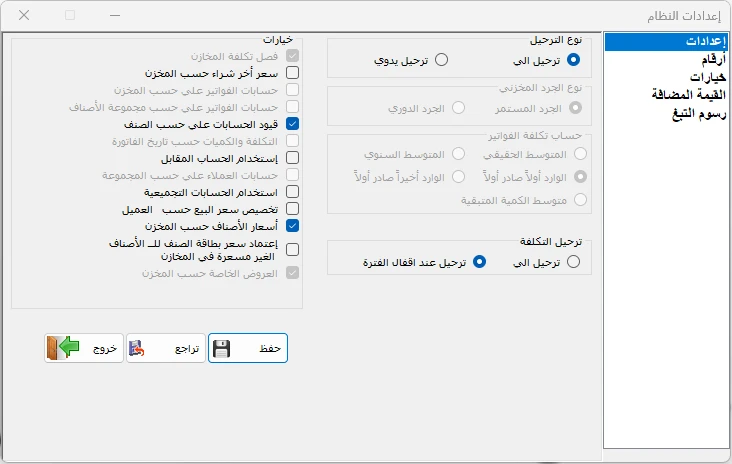This screenshot has width=732, height=464.
Task: Select ترحيل يدوي radio option
Action: (x=441, y=60)
